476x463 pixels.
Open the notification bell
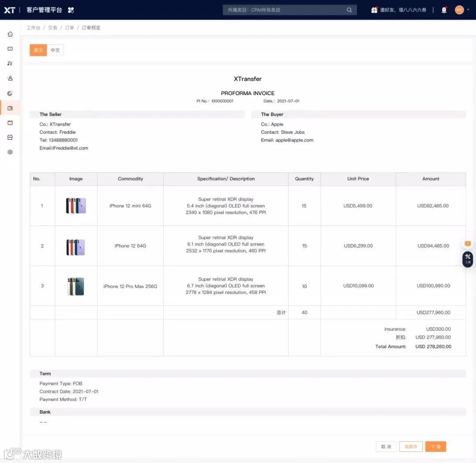click(x=444, y=10)
